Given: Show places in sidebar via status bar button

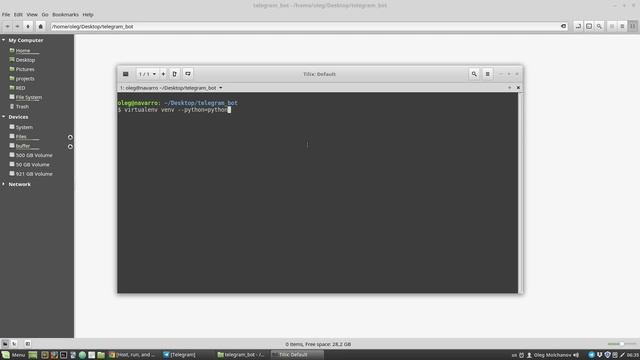Looking at the screenshot, I should [5, 344].
